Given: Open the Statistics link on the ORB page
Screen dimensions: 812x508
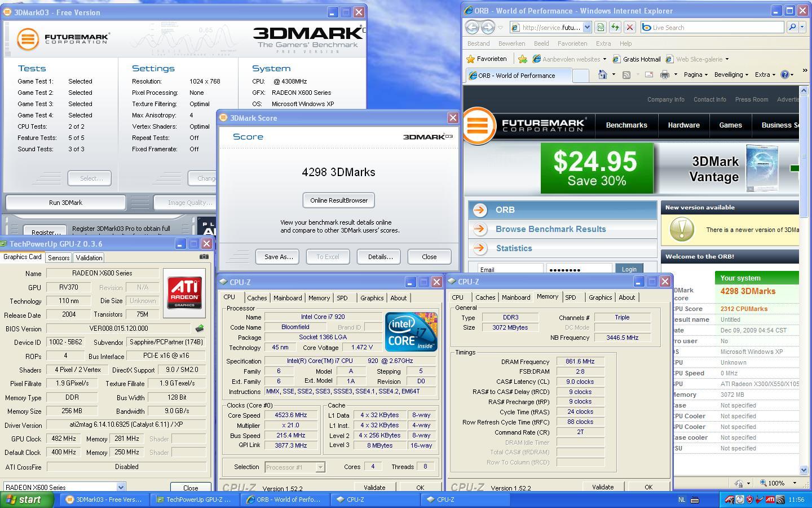Looking at the screenshot, I should (514, 248).
